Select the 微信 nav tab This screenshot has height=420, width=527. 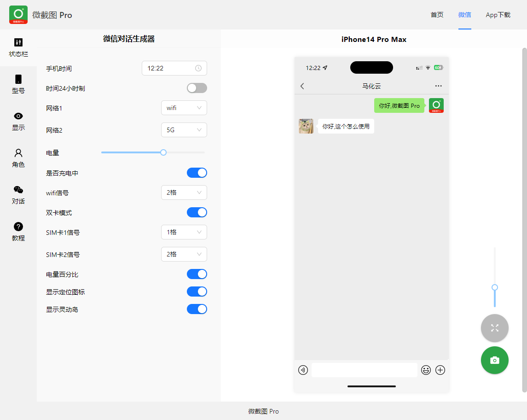(x=464, y=15)
